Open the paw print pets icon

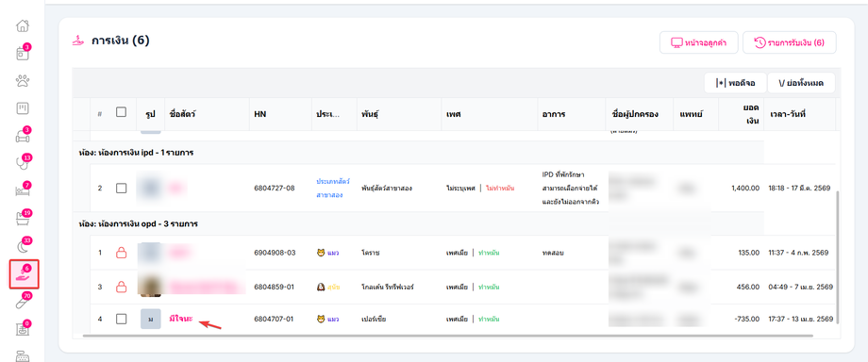pos(22,81)
